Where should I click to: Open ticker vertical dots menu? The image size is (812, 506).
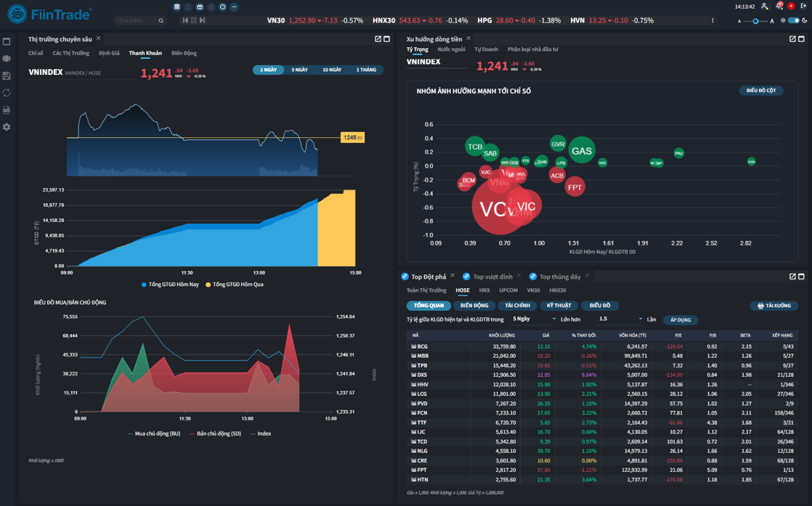[712, 21]
